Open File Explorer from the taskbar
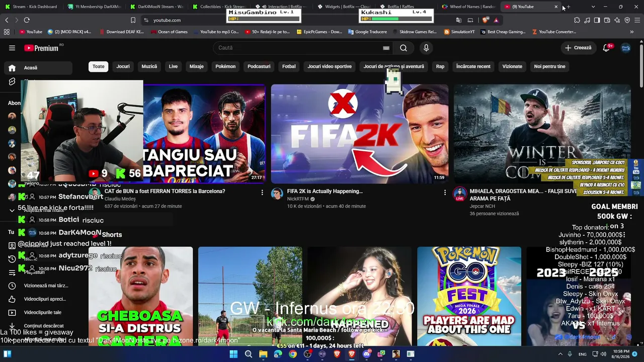 click(263, 354)
